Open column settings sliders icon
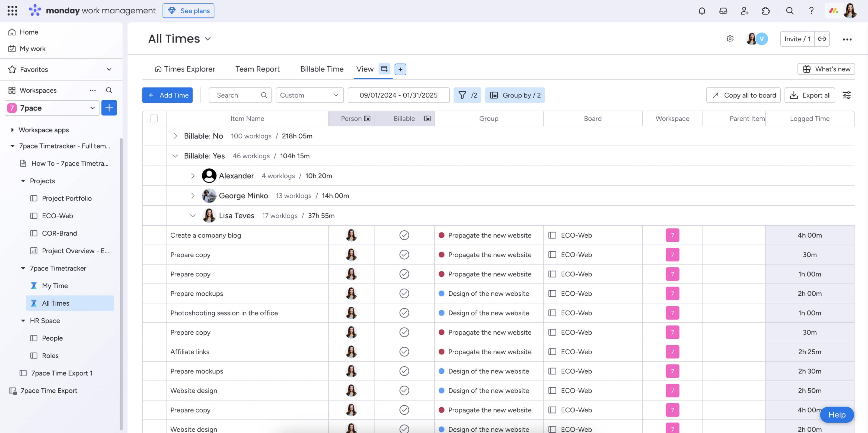The height and width of the screenshot is (433, 868). [x=846, y=95]
